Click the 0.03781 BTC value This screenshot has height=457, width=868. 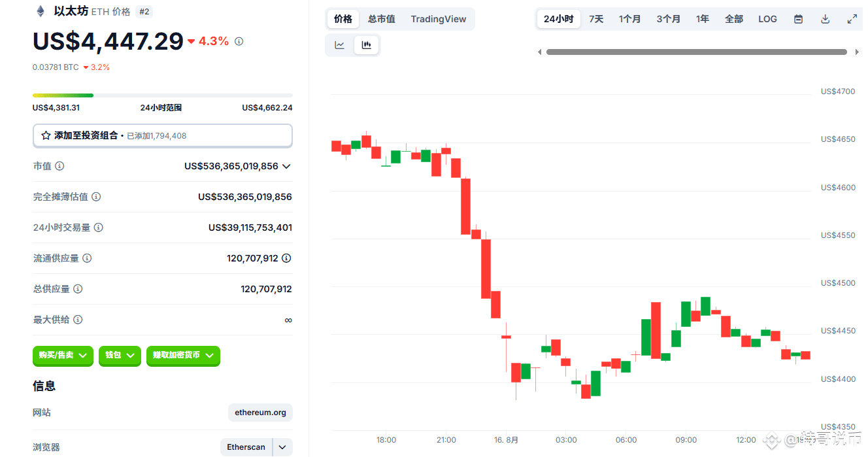pos(56,67)
